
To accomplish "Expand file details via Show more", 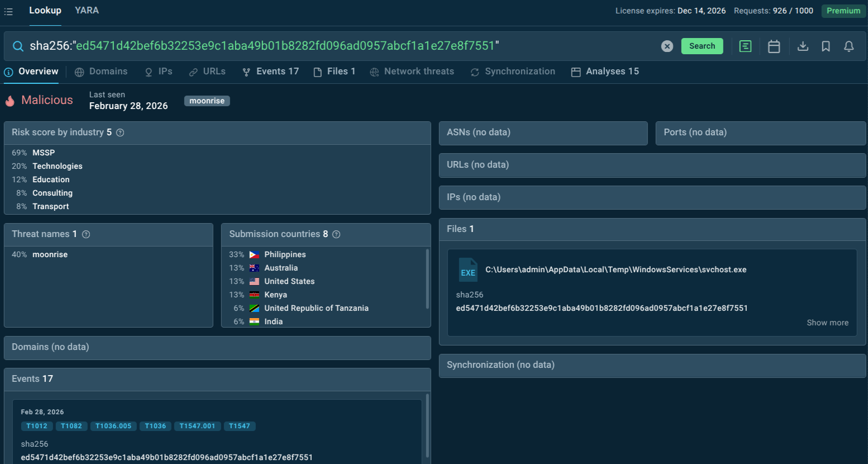I will click(828, 323).
